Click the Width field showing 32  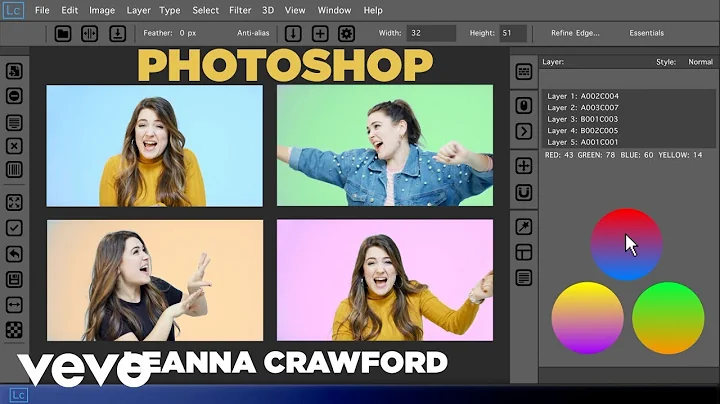[x=431, y=33]
